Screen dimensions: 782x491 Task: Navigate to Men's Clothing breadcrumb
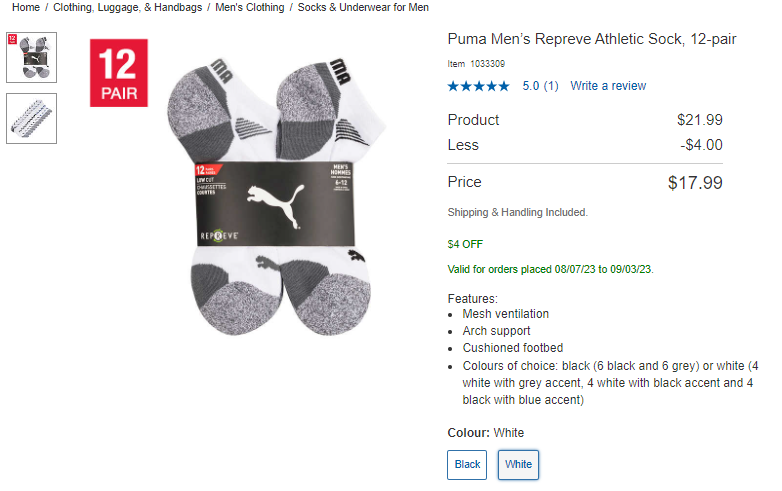click(249, 8)
